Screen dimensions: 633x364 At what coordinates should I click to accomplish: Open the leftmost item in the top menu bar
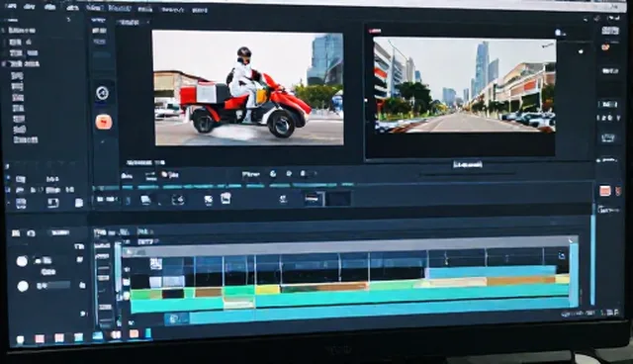11,6
